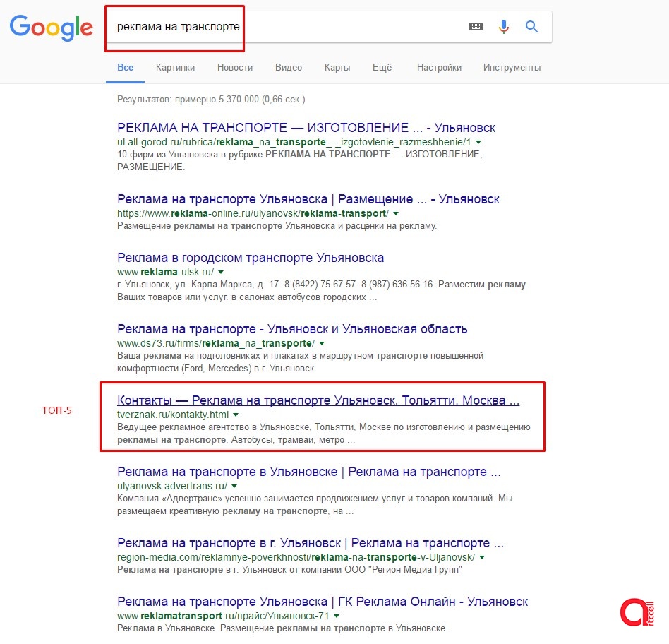Click snippet with address ул. Карла Маркса
This screenshot has width=669, height=644.
tap(321, 291)
